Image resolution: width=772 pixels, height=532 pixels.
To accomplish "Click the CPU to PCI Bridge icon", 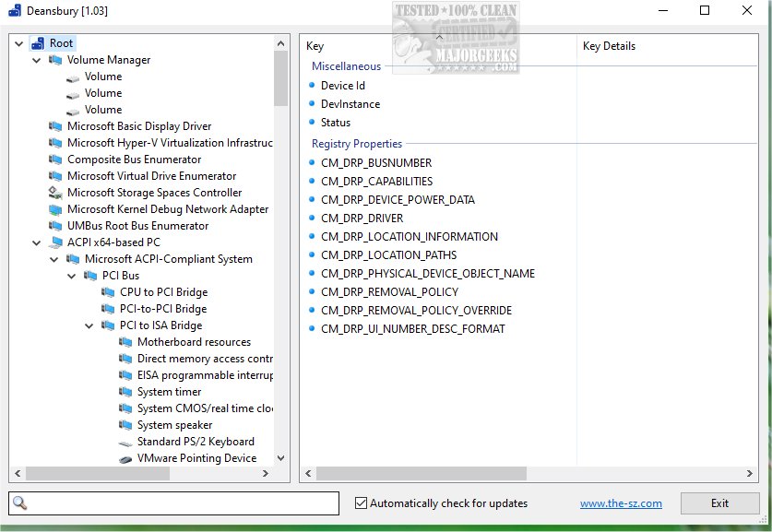I will tap(108, 293).
